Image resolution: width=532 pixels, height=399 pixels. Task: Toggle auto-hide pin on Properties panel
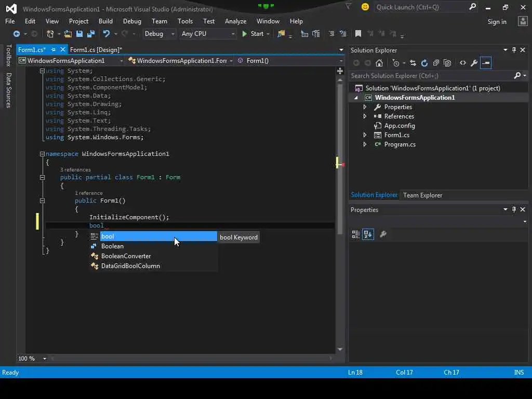tap(514, 209)
